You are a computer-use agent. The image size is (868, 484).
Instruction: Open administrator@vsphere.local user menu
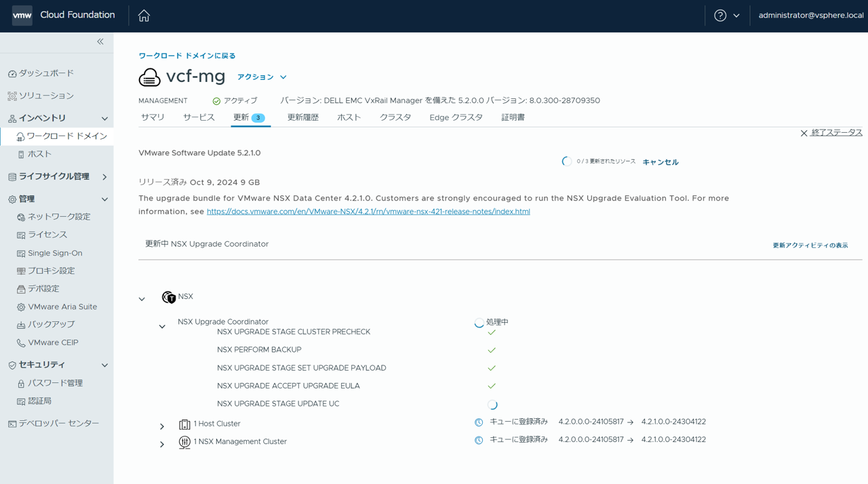(811, 16)
